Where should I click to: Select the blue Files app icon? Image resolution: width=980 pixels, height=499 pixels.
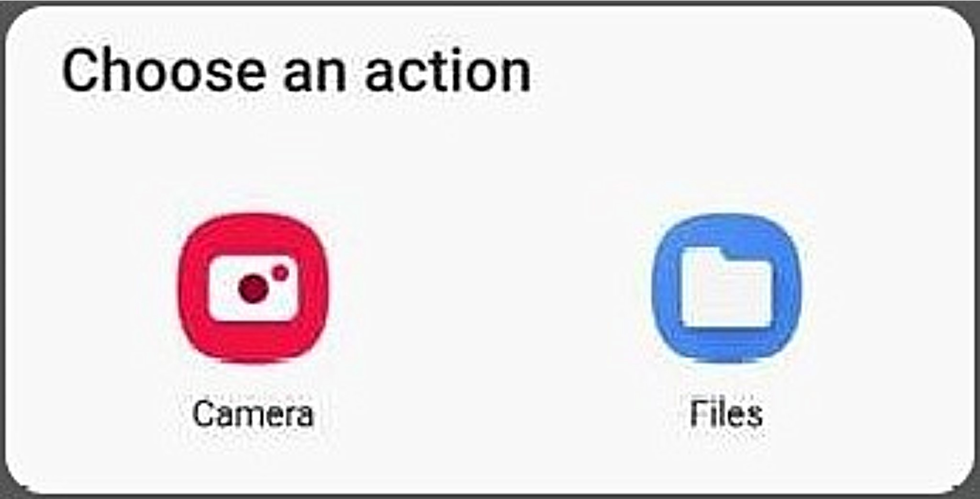click(x=727, y=287)
